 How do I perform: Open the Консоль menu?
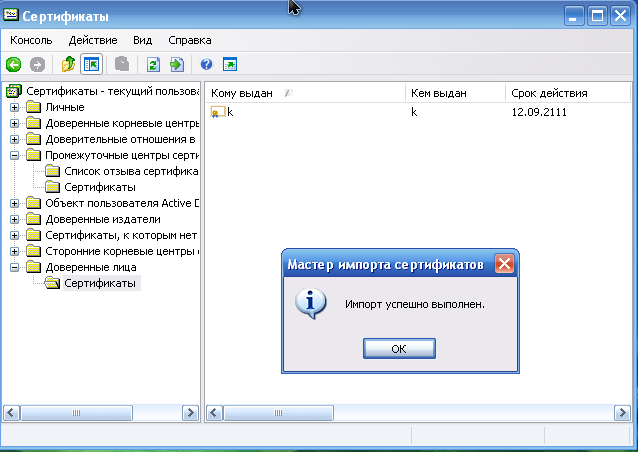(x=31, y=40)
